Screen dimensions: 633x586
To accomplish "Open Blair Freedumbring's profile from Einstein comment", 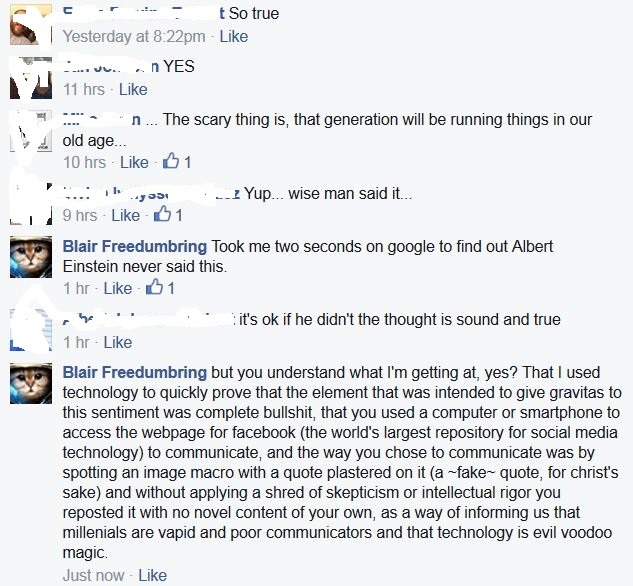I will (x=134, y=246).
